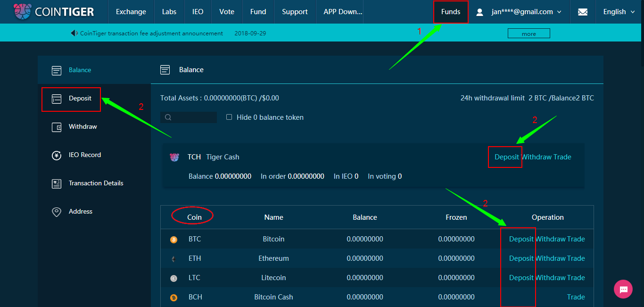The image size is (644, 307).
Task: Enable Hide 0 balance token checkbox
Action: coord(229,117)
